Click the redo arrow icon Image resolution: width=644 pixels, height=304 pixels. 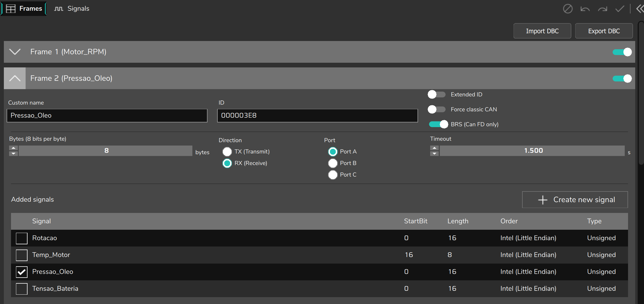tap(602, 9)
